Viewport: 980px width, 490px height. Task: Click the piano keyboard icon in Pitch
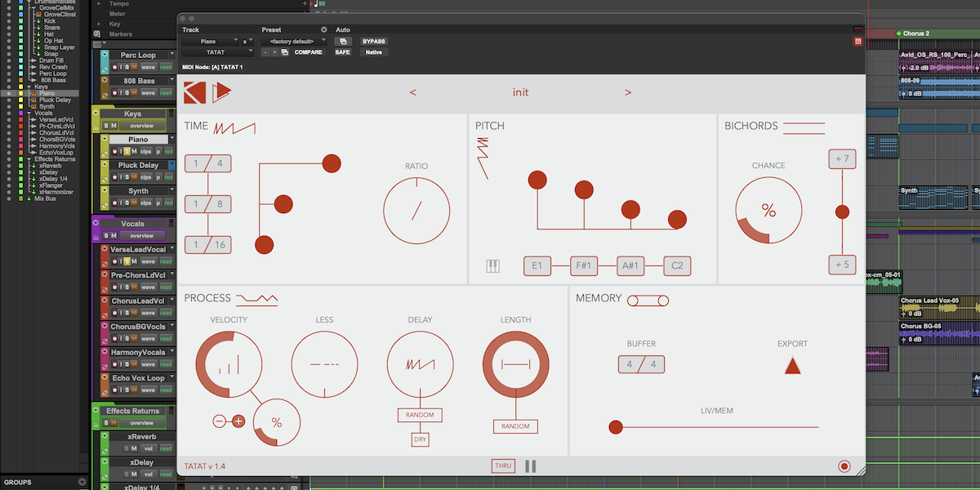click(492, 266)
